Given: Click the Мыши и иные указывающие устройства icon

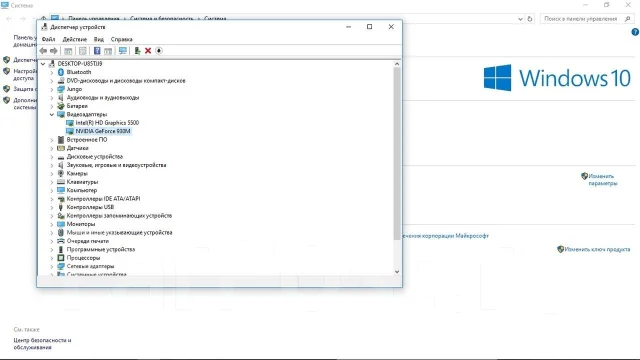Looking at the screenshot, I should [61, 233].
